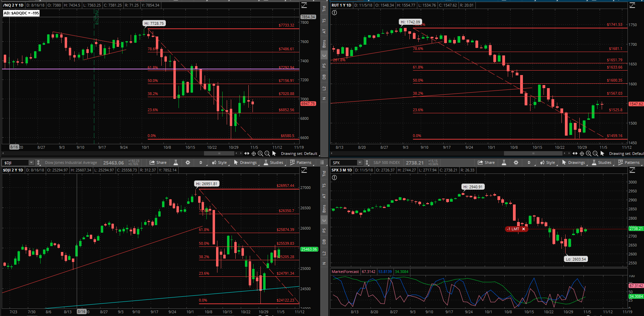Click the symbol link icon next to $DJI
This screenshot has width=644, height=316.
(39, 162)
